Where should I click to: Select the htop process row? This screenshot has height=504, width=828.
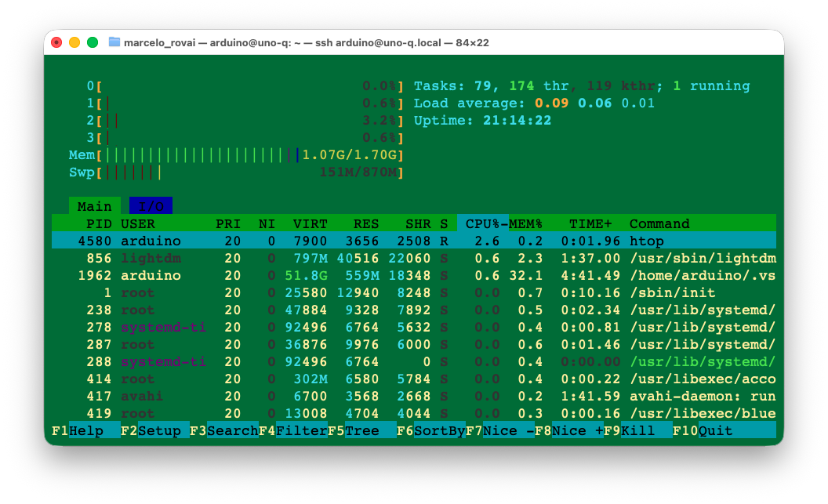click(414, 241)
